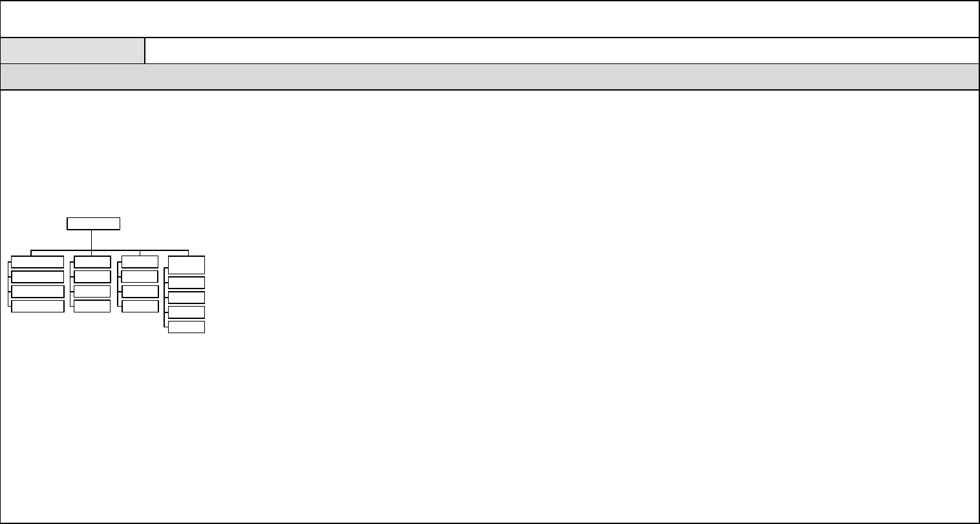Select the small gray label cell under title
Image resolution: width=980 pixels, height=524 pixels.
[x=73, y=50]
